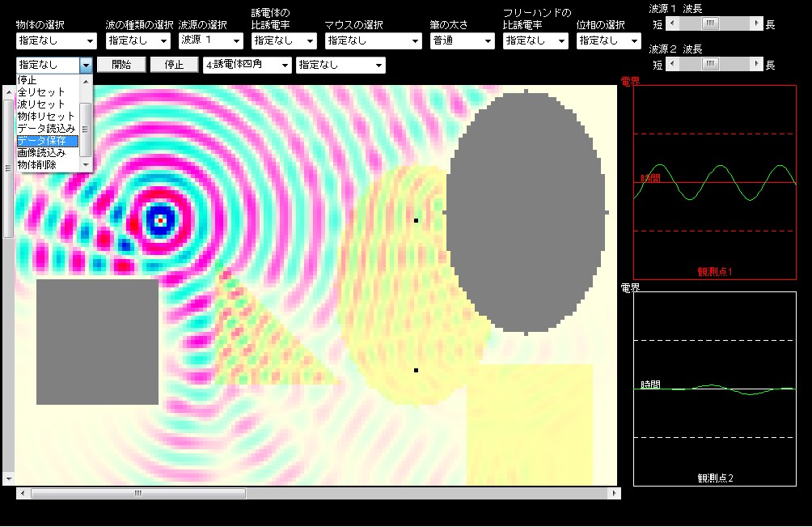The width and height of the screenshot is (812, 527).
Task: Select 全リセット in the open list
Action: [48, 91]
